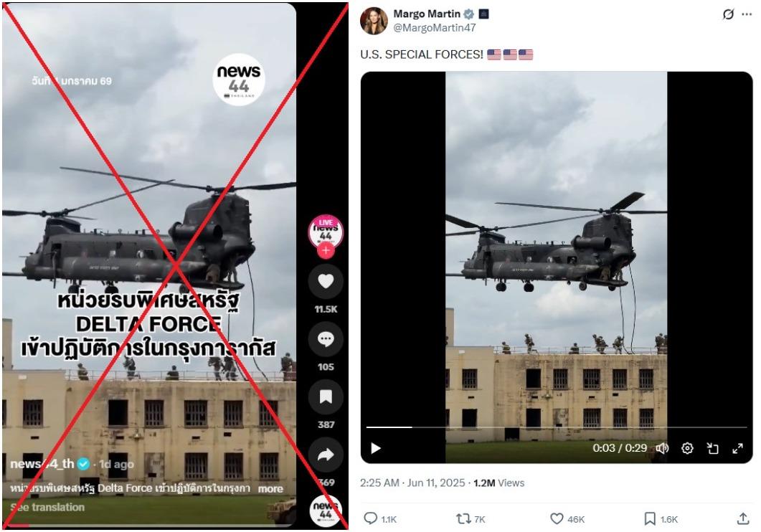Open TikTok comments bubble showing 105
Viewport: 761px width, 532px height.
pos(326,339)
